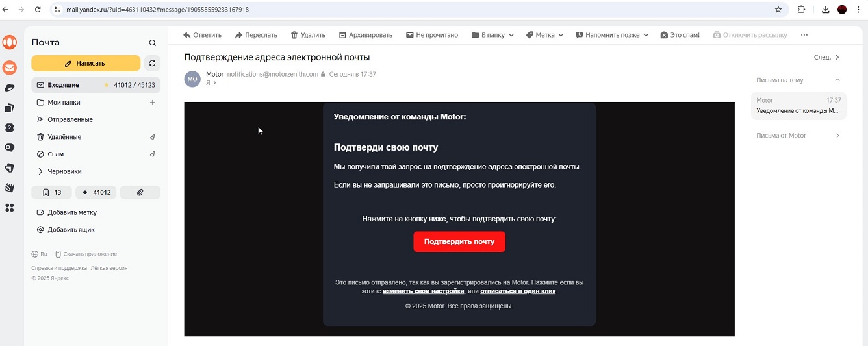The height and width of the screenshot is (346, 868).
Task: Filter unread emails showing 41012
Action: (x=96, y=192)
